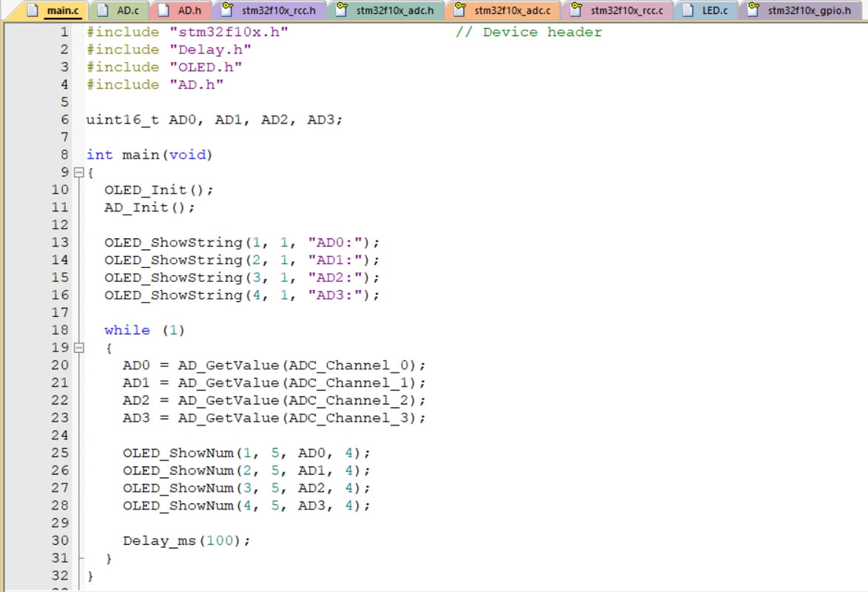This screenshot has width=868, height=592.
Task: Click the AD_Init() call
Action: (x=149, y=208)
